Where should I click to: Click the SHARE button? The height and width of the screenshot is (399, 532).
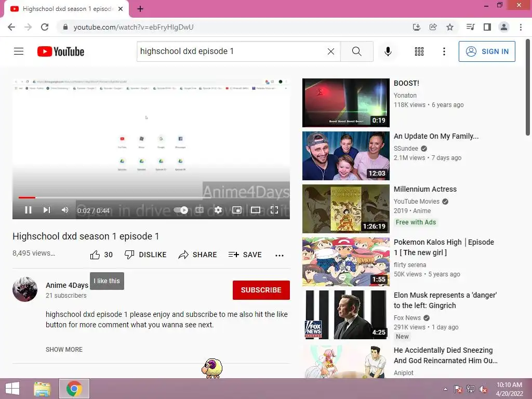click(x=197, y=255)
